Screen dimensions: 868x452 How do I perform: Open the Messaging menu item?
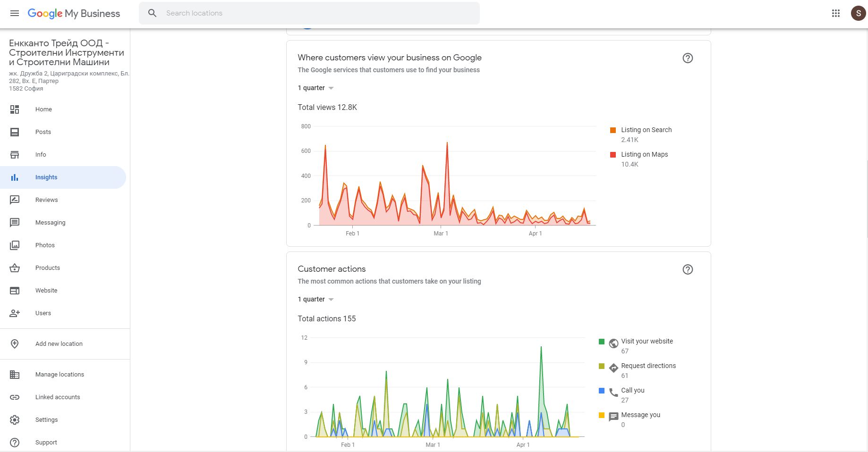pos(50,223)
